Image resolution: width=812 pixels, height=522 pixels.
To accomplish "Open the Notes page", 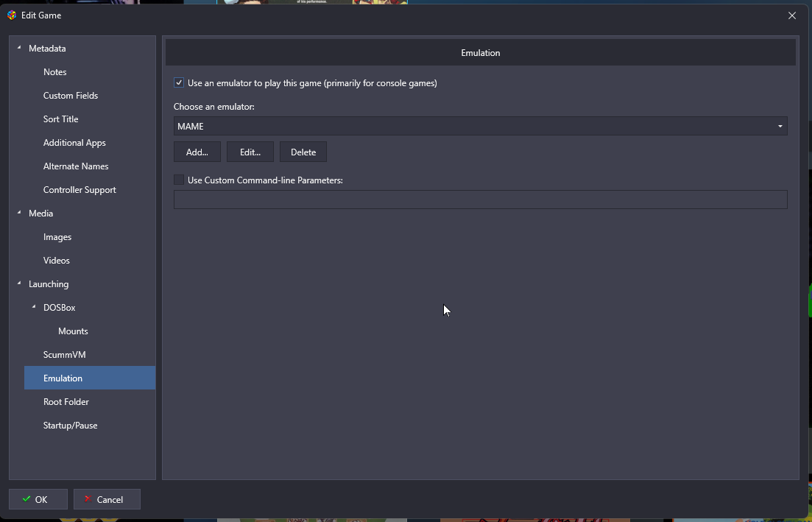I will pos(55,72).
